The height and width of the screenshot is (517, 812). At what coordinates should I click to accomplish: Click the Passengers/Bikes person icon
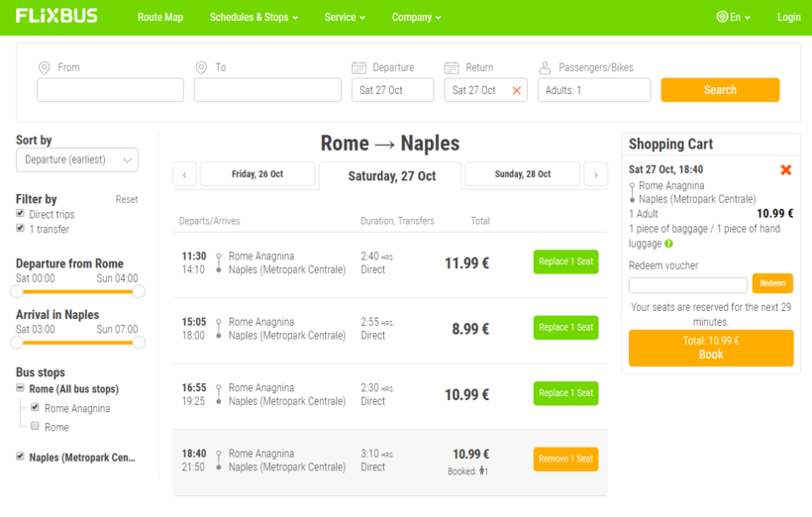[545, 67]
